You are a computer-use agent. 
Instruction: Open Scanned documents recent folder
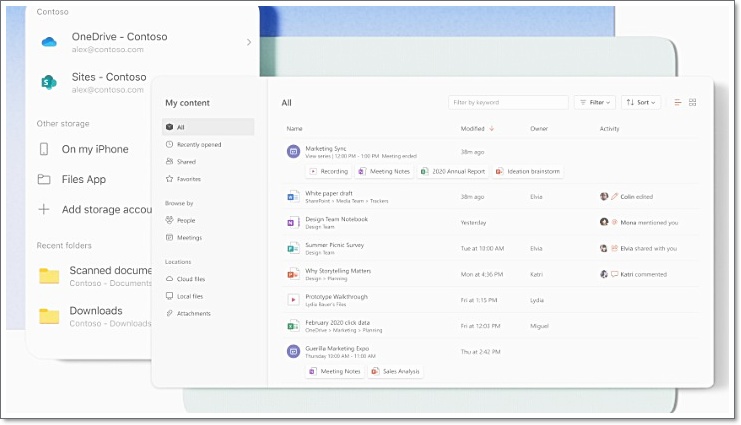point(95,276)
